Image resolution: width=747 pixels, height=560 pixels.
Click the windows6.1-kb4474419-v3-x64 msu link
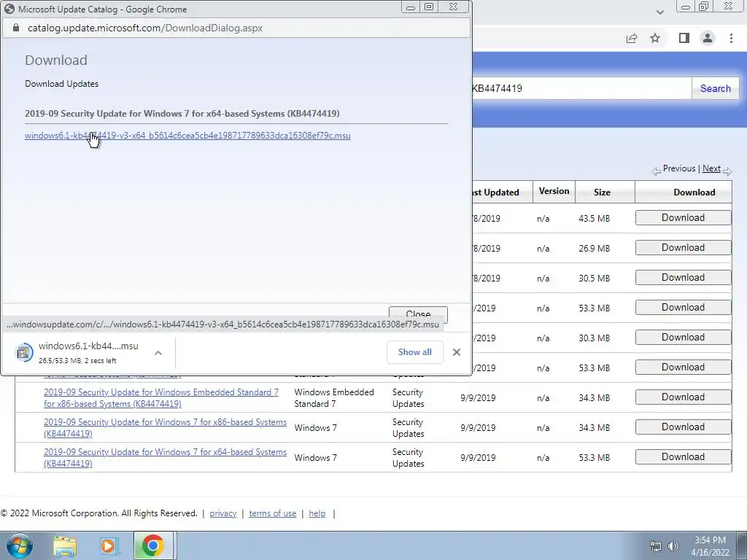187,135
